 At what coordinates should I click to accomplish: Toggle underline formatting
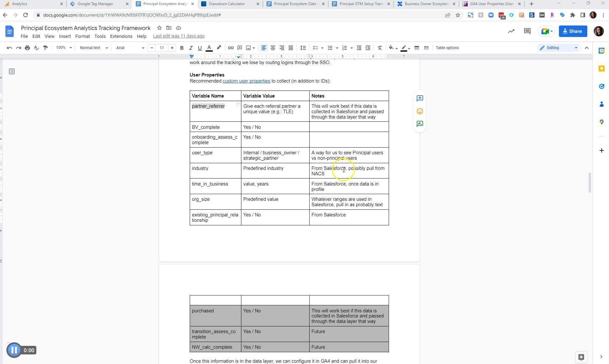(200, 48)
